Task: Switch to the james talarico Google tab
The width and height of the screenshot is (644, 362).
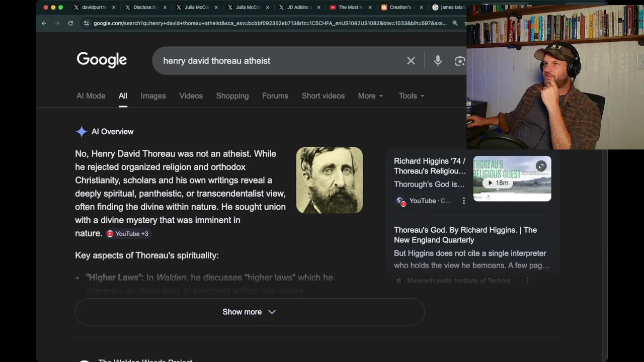Action: point(449,8)
